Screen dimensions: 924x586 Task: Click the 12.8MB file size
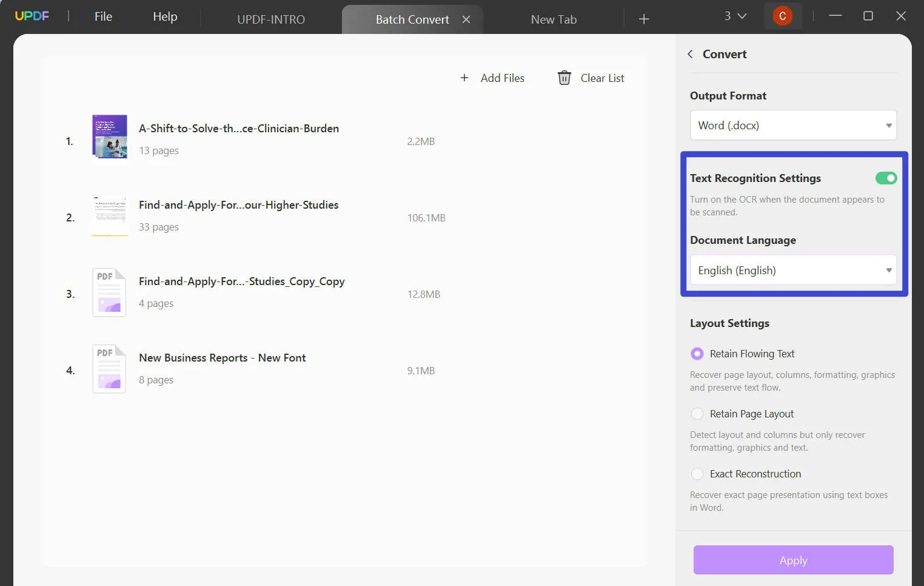click(424, 294)
